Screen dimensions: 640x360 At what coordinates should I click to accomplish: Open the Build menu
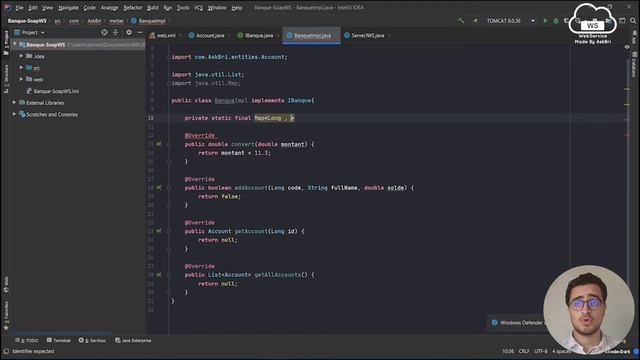pos(153,8)
